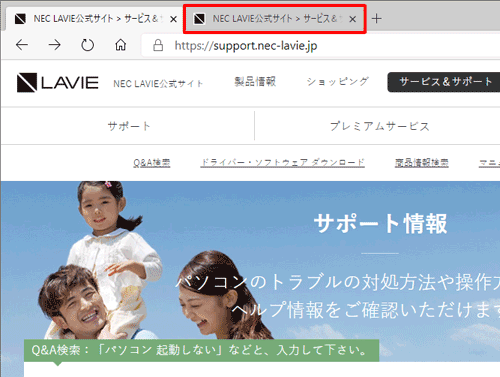Go forward with the arrow button
Image resolution: width=500 pixels, height=377 pixels.
tap(55, 45)
